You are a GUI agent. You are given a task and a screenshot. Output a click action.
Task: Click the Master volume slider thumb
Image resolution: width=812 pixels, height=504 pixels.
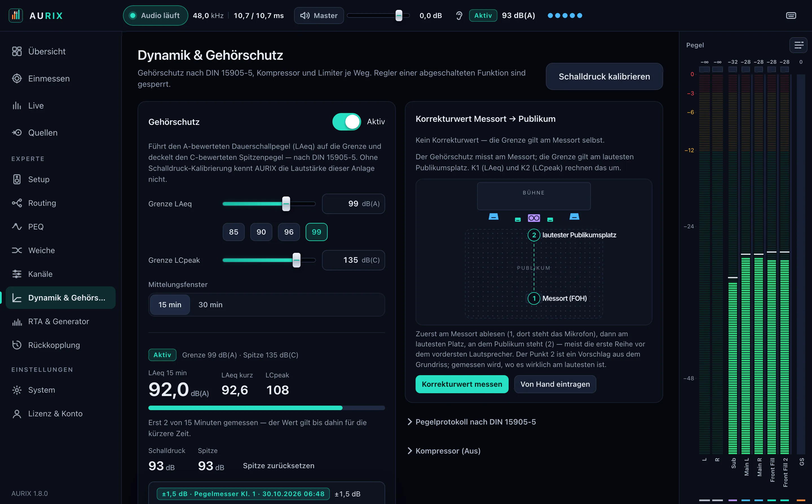(399, 16)
